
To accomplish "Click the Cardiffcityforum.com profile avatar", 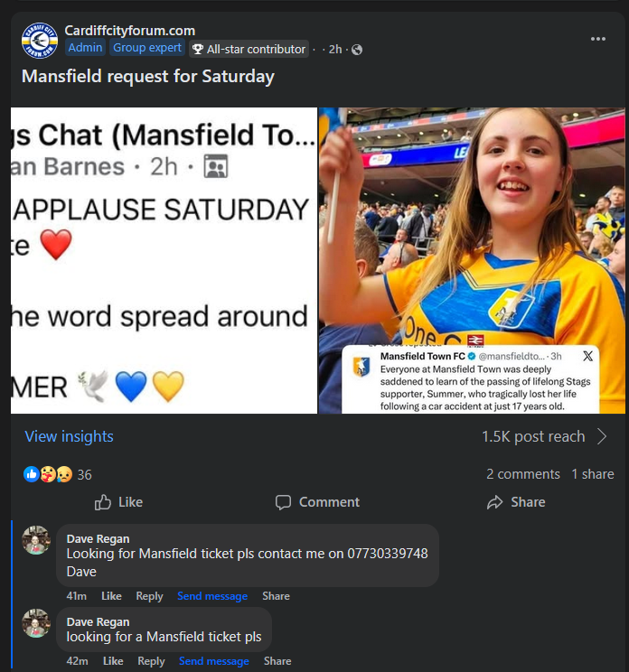I will [x=39, y=41].
